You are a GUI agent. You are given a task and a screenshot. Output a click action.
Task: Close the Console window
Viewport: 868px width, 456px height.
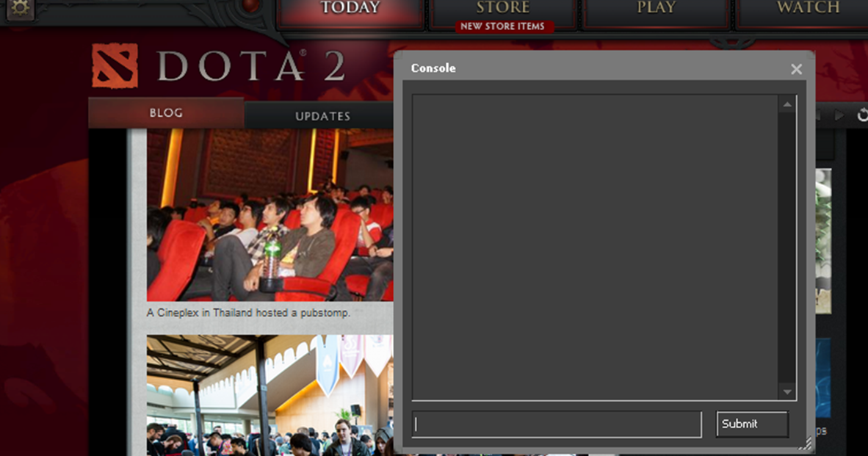(x=796, y=69)
